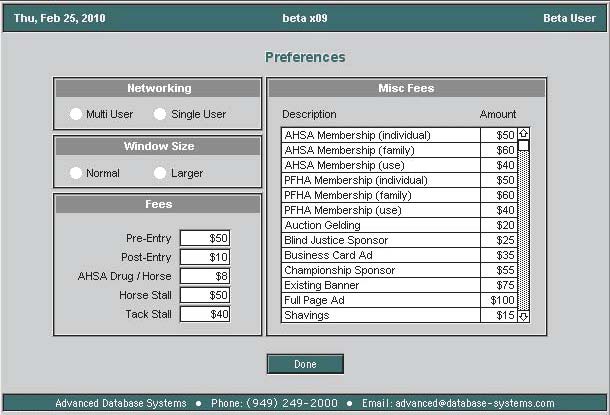Click the Description column header
Screen dimensions: 610x415
click(x=309, y=114)
